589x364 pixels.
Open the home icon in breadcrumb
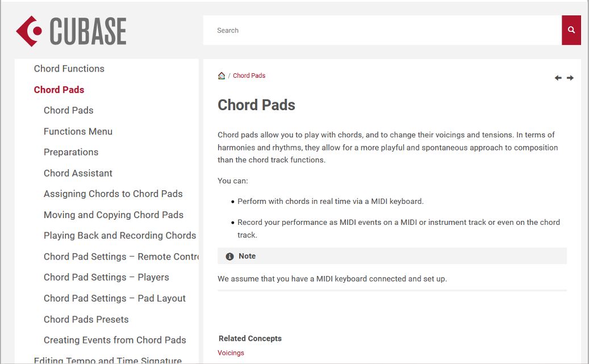tap(222, 76)
